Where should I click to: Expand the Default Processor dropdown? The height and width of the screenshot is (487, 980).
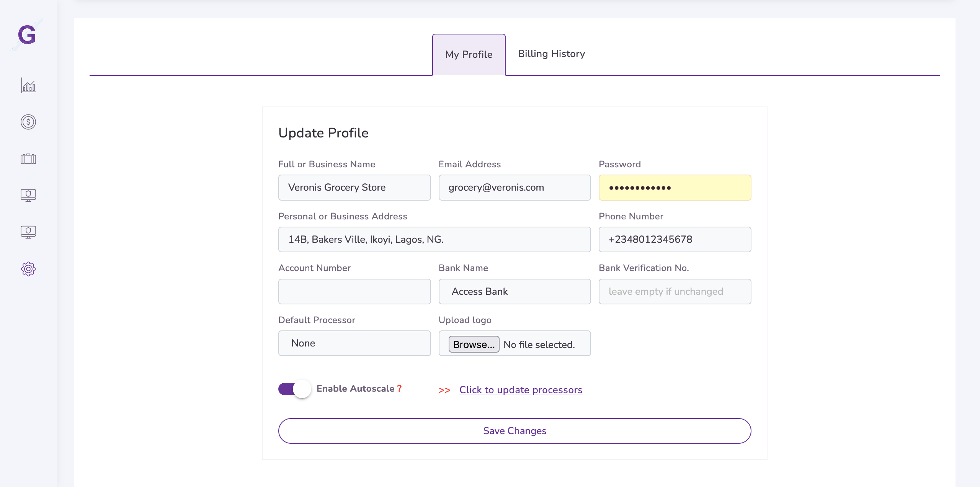(354, 343)
